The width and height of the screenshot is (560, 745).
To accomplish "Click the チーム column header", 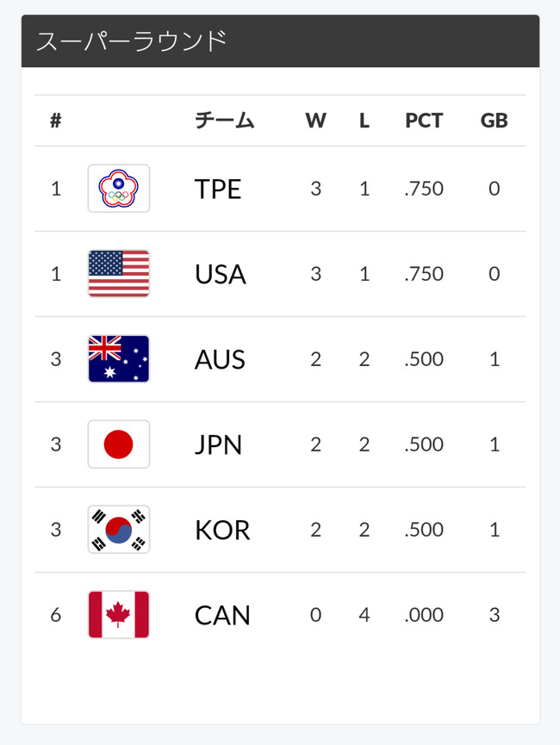I will coord(224,121).
